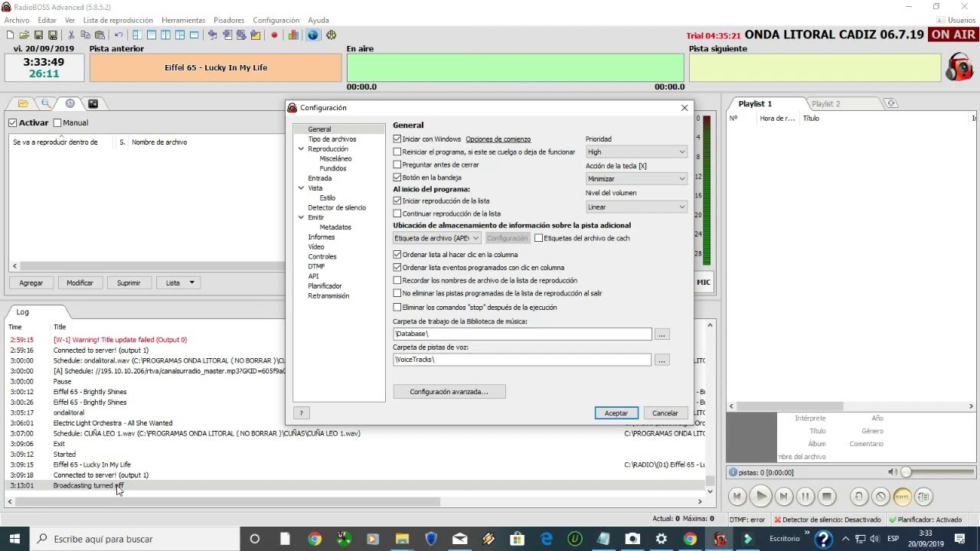980x551 pixels.
Task: Click the Agregar button
Action: [31, 283]
